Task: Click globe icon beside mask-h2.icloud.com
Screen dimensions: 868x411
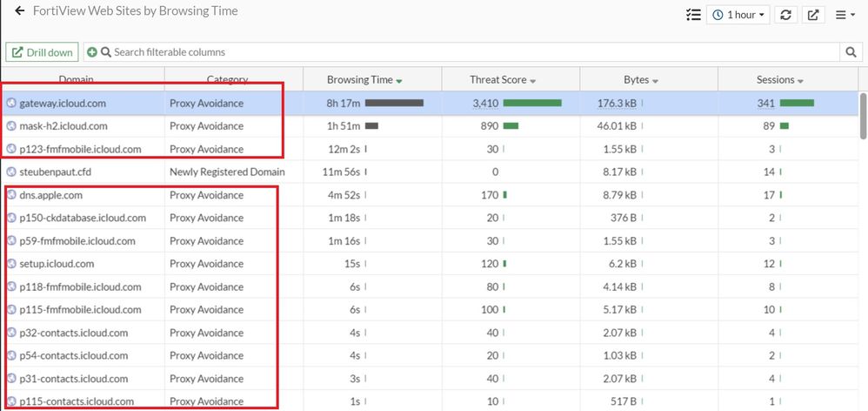Action: tap(11, 125)
